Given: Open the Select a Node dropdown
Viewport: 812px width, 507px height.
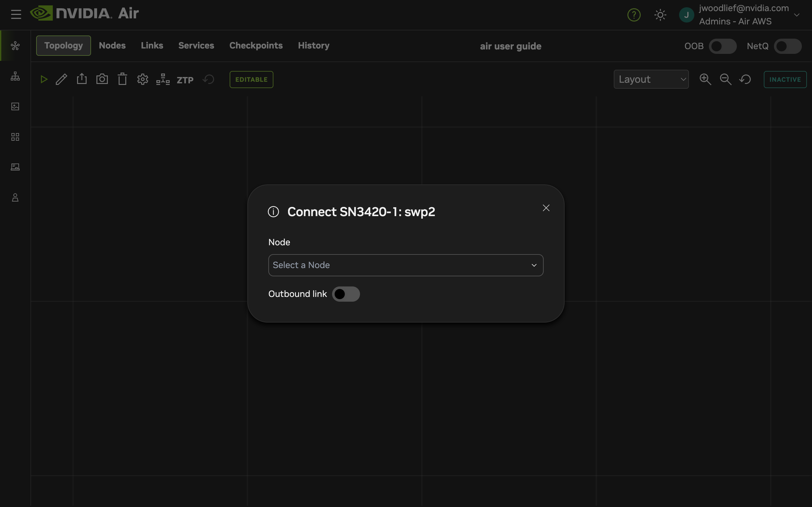Looking at the screenshot, I should click(x=405, y=265).
